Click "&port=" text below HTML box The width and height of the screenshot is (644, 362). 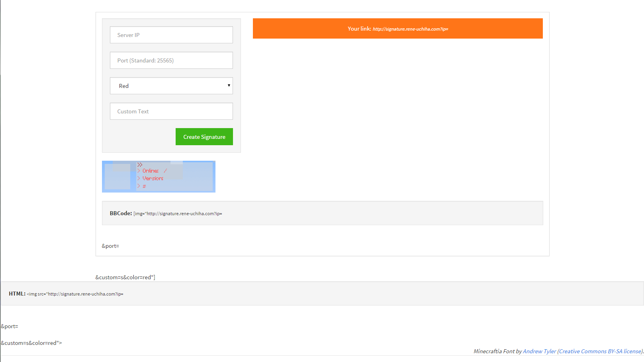(10, 326)
